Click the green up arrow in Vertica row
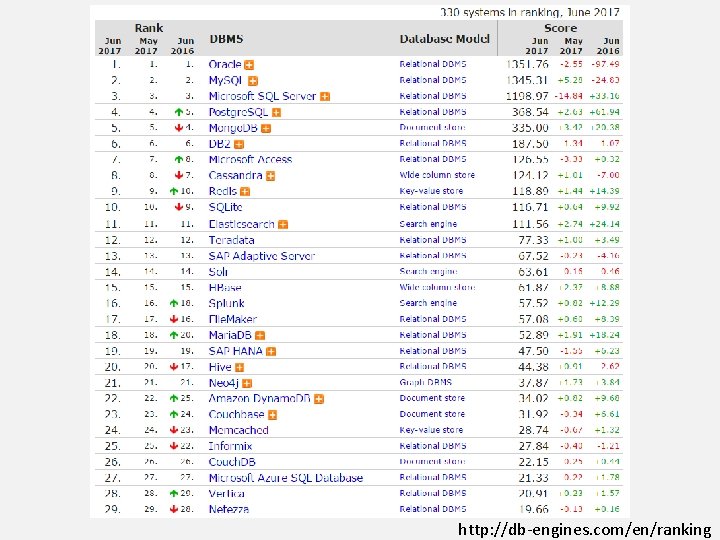This screenshot has width=720, height=540. click(174, 494)
